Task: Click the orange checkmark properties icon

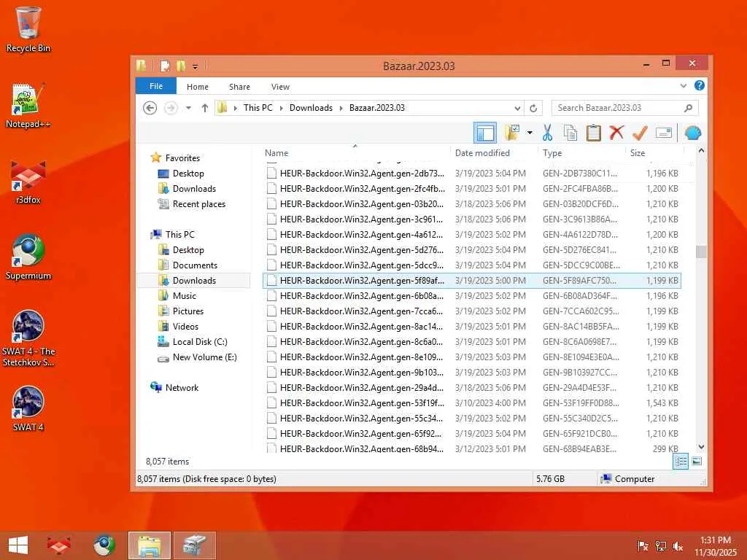Action: (x=640, y=133)
